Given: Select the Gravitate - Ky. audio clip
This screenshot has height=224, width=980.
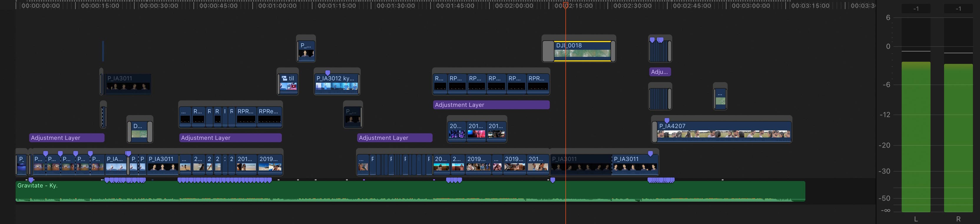Looking at the screenshot, I should click(x=410, y=191).
